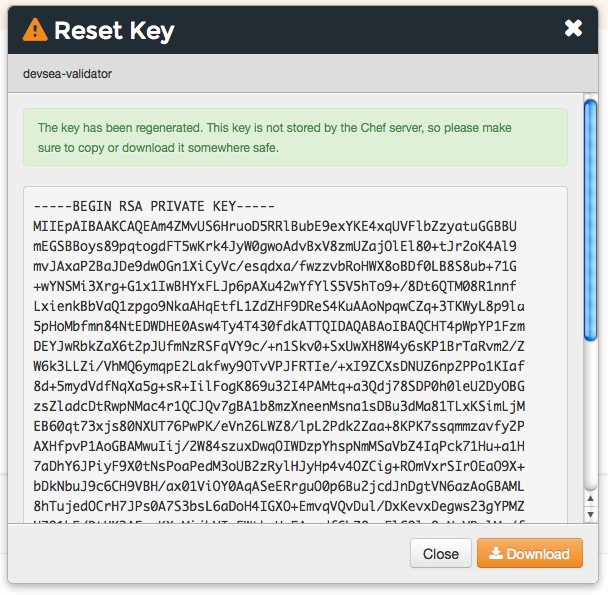Close the Reset Key dialog with X
The width and height of the screenshot is (608, 595).
tap(573, 28)
